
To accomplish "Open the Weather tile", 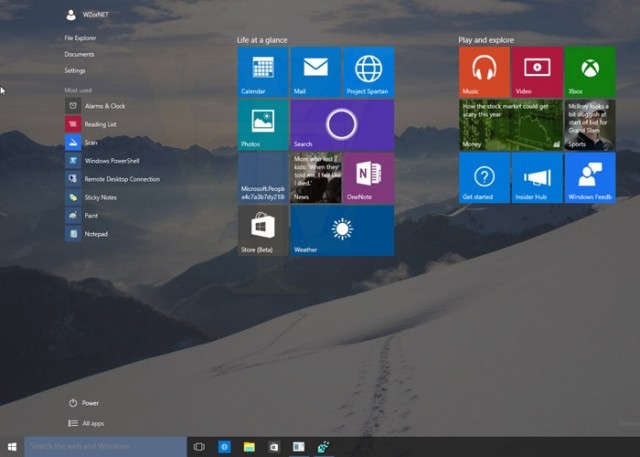I will [342, 231].
